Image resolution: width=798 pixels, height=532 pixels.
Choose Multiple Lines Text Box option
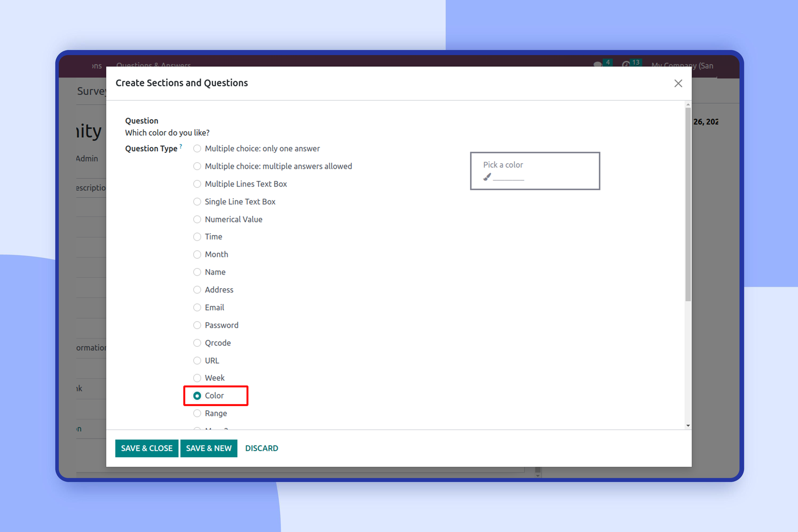pyautogui.click(x=197, y=184)
